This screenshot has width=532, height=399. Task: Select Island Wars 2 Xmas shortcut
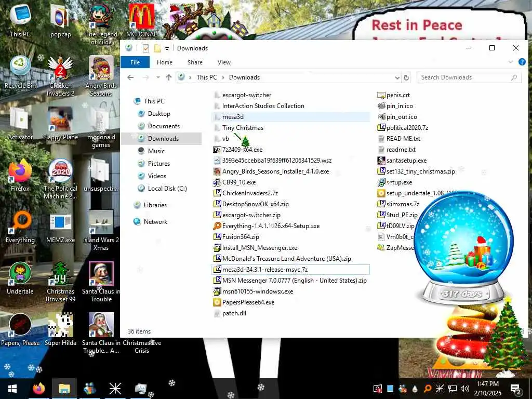(x=101, y=231)
